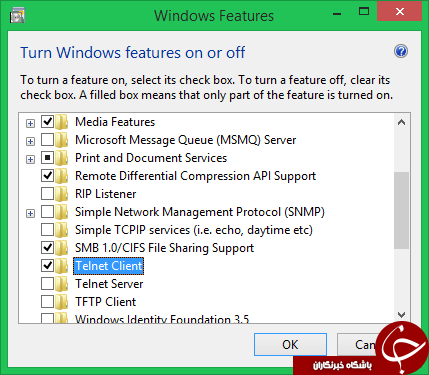Click the TFTP Client folder icon
The height and width of the screenshot is (375, 429).
point(62,302)
